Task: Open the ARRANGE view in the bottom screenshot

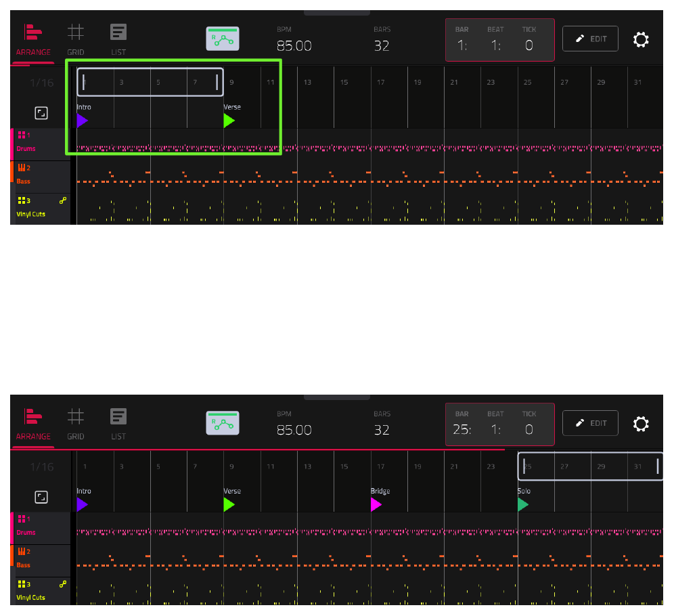Action: pos(33,424)
